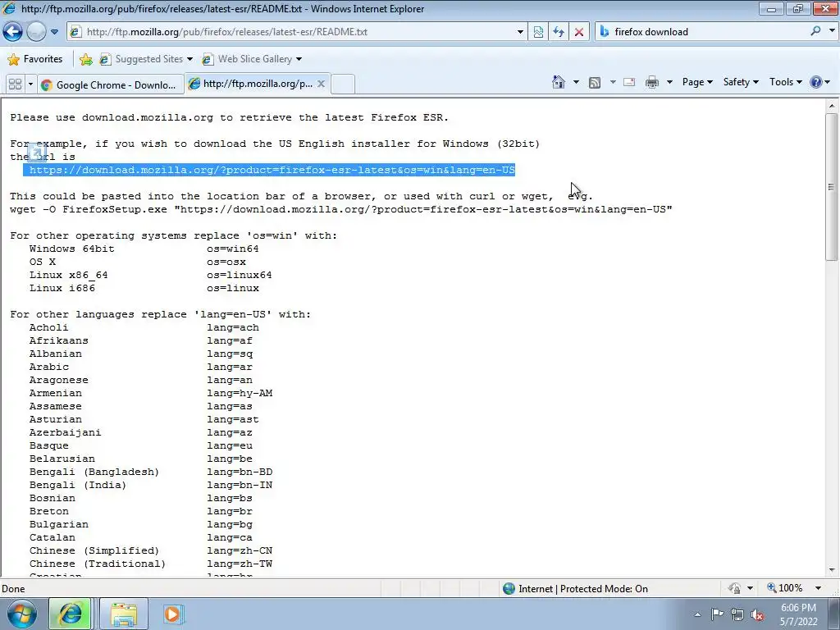Show hidden tray icons arrow

click(697, 614)
